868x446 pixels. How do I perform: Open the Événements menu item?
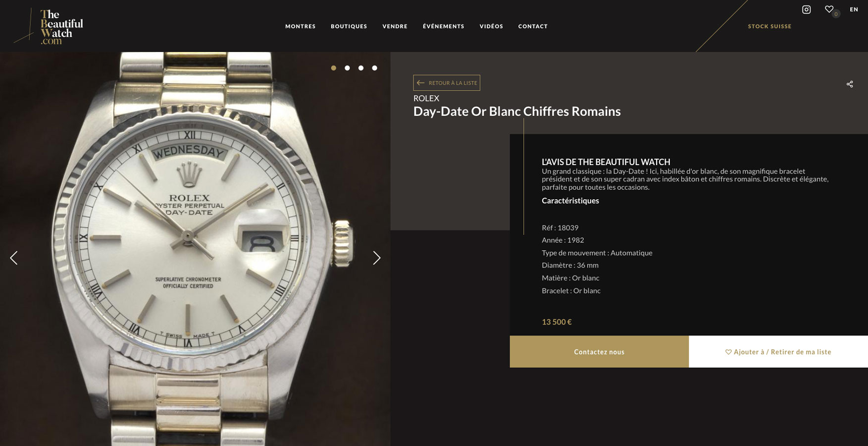click(x=443, y=26)
